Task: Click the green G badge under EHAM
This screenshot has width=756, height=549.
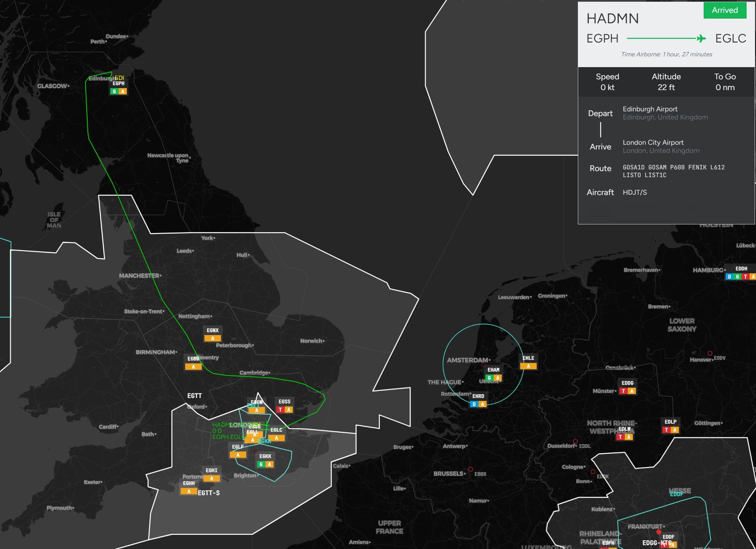Action: pyautogui.click(x=489, y=378)
